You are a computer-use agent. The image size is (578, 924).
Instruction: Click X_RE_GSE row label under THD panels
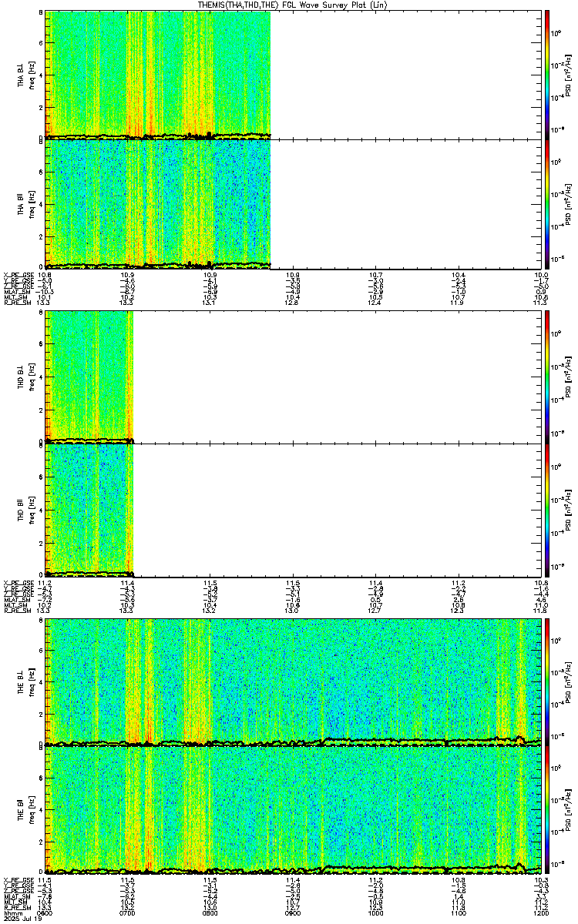18,583
